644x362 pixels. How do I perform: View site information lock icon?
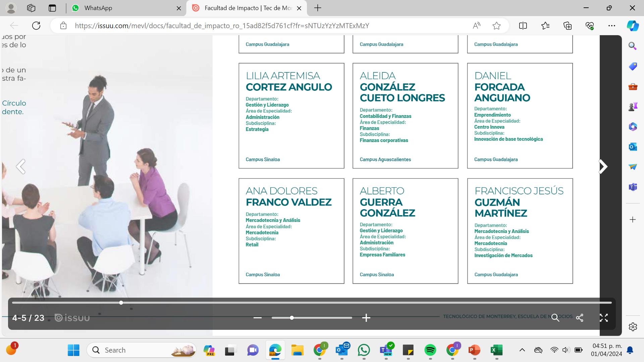(x=63, y=26)
